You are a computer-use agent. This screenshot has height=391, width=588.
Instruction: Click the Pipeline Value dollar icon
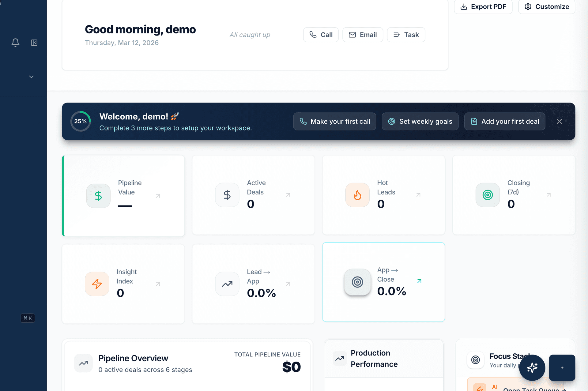98,196
